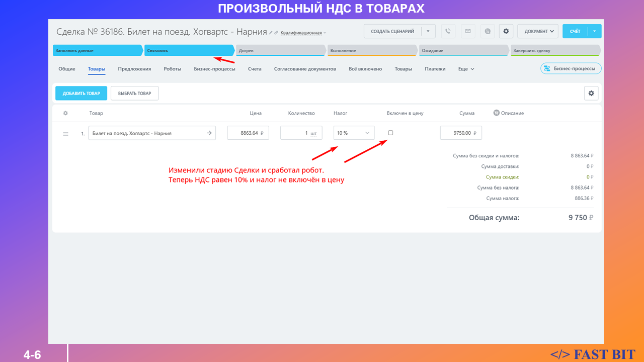Screen dimensions: 644x362
Task: Expand the Создать сценарий arrow dropdown
Action: click(428, 31)
